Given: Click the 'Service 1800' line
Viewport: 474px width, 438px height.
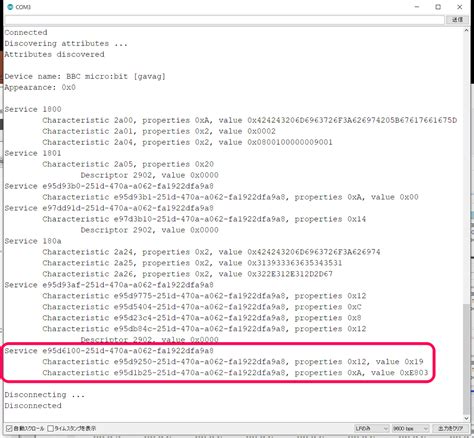Looking at the screenshot, I should point(33,109).
